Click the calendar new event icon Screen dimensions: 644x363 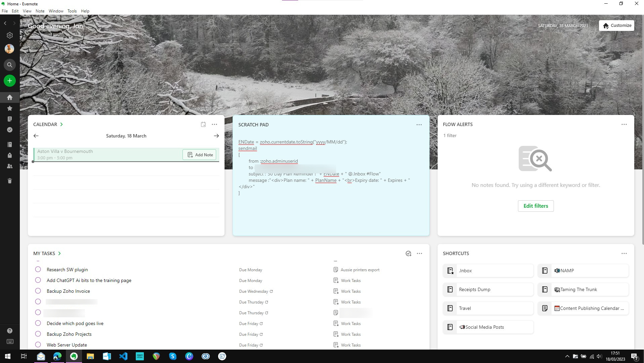tap(203, 124)
